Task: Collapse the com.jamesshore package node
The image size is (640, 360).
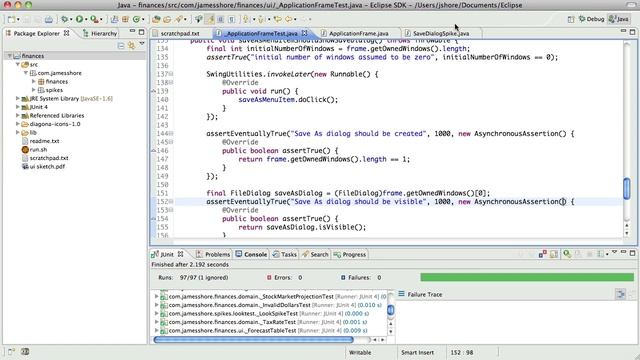Action: pyautogui.click(x=26, y=73)
